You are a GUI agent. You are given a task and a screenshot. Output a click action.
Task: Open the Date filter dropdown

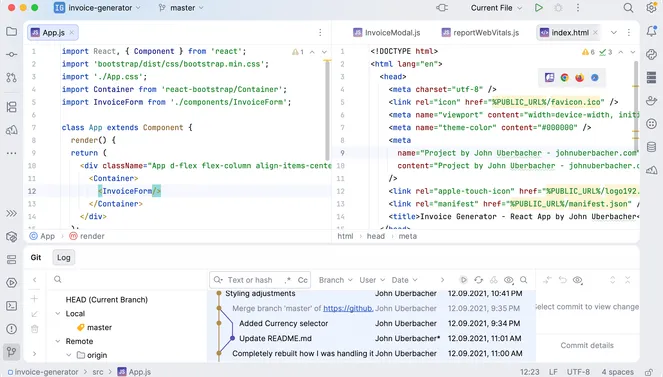[404, 280]
